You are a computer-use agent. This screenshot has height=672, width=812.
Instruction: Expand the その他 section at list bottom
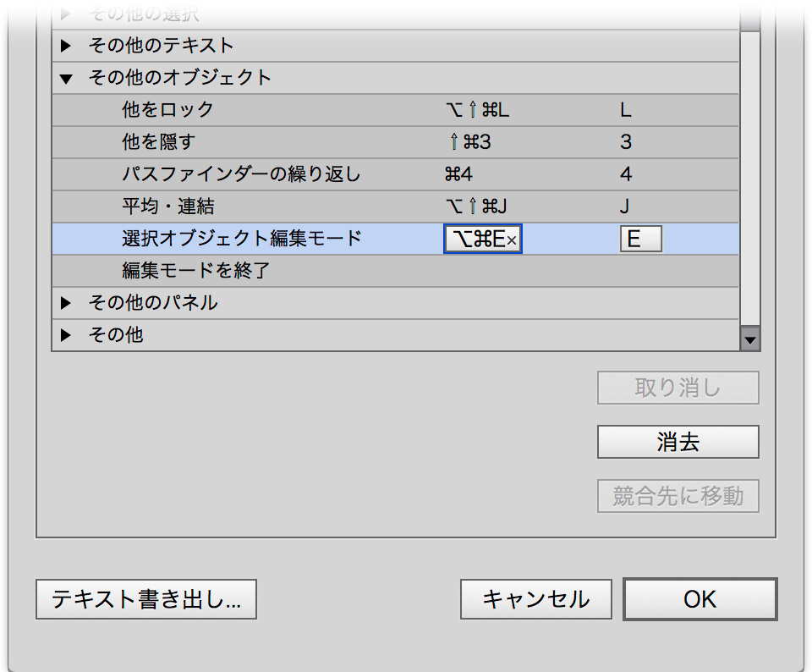click(66, 334)
